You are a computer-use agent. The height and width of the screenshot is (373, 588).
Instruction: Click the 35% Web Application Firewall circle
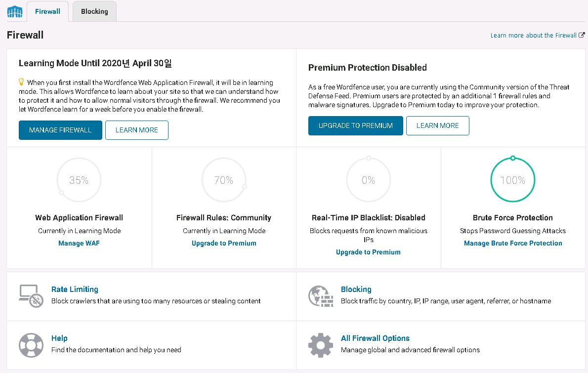point(79,180)
